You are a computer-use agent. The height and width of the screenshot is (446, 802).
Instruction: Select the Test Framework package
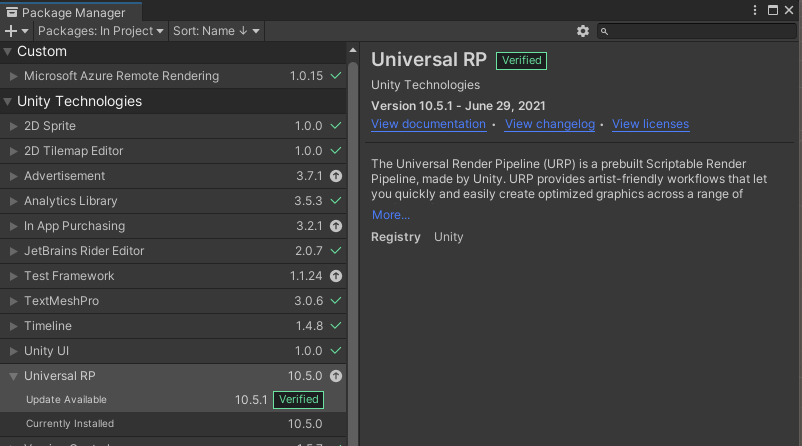tap(173, 276)
